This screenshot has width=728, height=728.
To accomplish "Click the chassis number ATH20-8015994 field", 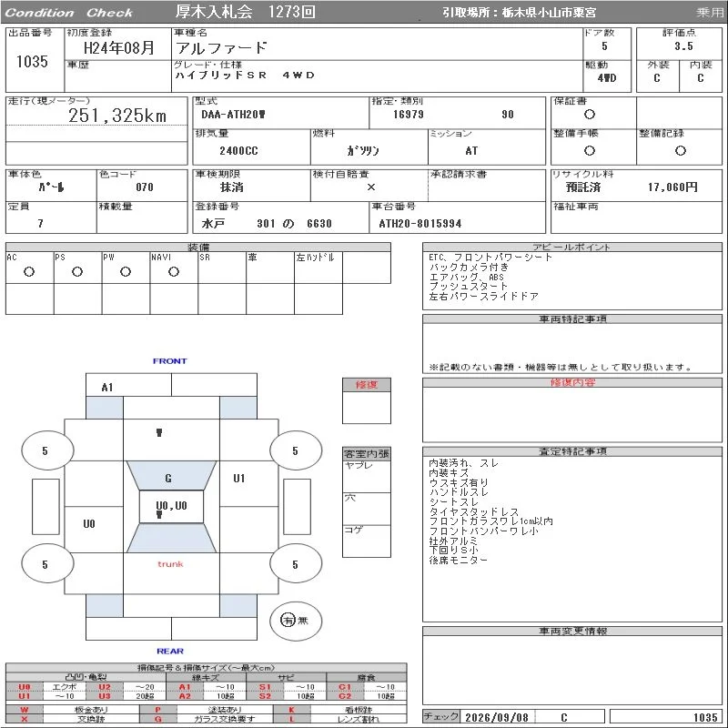I will 420,224.
